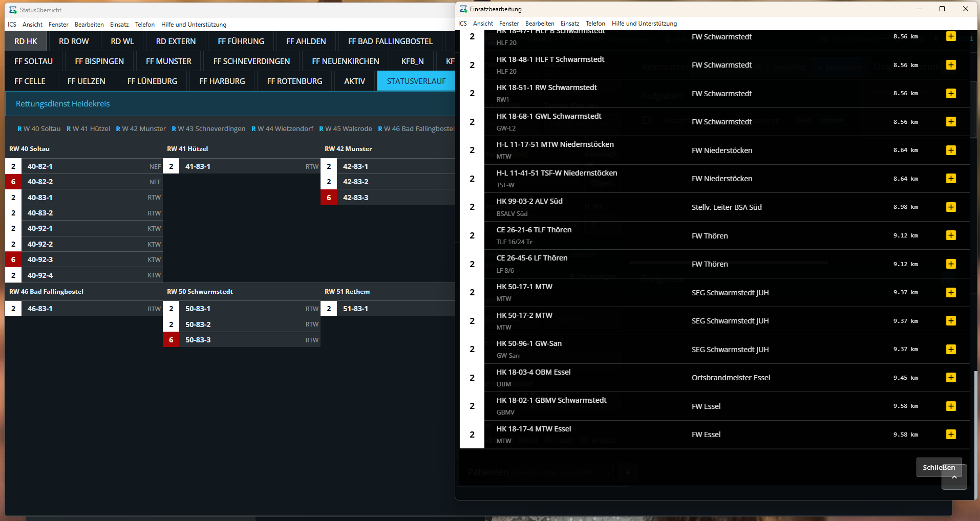980x521 pixels.
Task: Add CE 26-21-6 TLF Thören using plus icon
Action: 951,235
